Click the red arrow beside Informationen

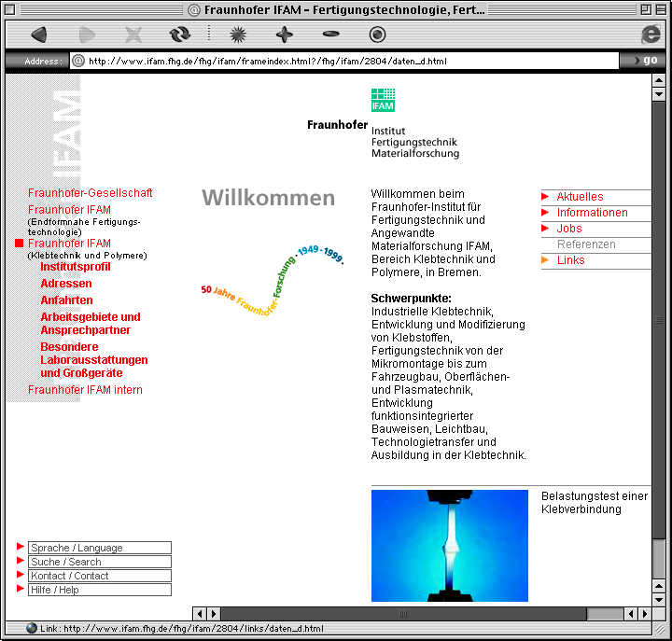coord(545,212)
